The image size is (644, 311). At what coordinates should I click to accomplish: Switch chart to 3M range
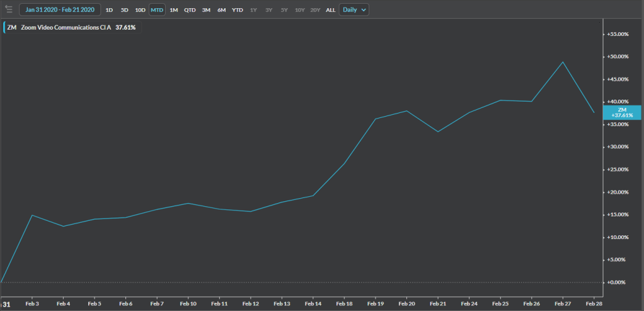coord(206,10)
